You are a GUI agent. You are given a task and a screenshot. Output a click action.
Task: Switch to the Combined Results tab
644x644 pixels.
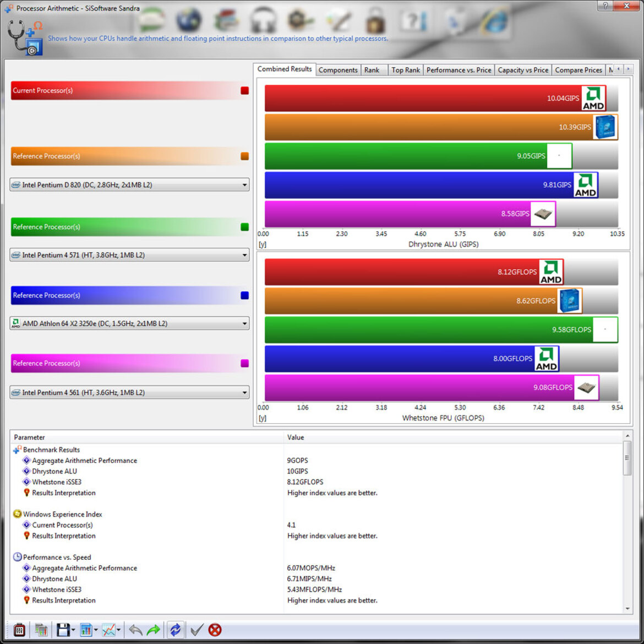pos(285,69)
